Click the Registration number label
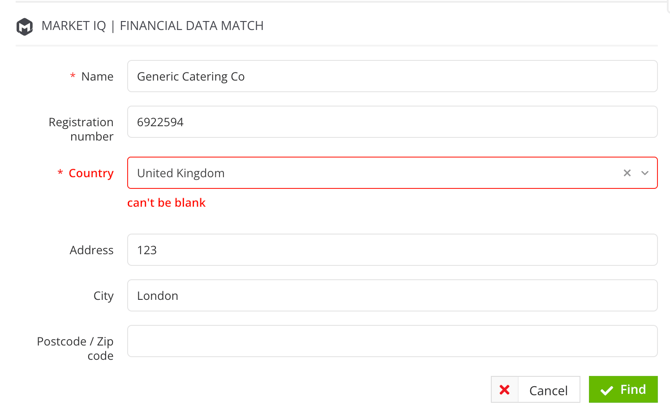The width and height of the screenshot is (670, 418). pos(81,129)
